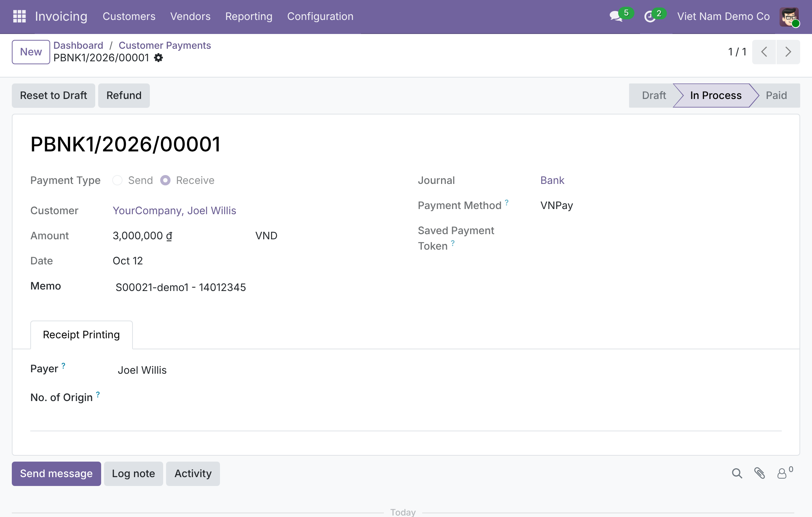Open the messages conversation icon
The image size is (812, 517).
click(616, 17)
